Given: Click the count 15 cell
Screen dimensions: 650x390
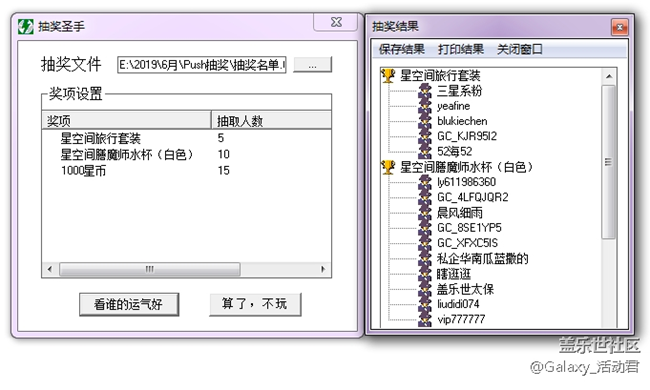Looking at the screenshot, I should 223,171.
